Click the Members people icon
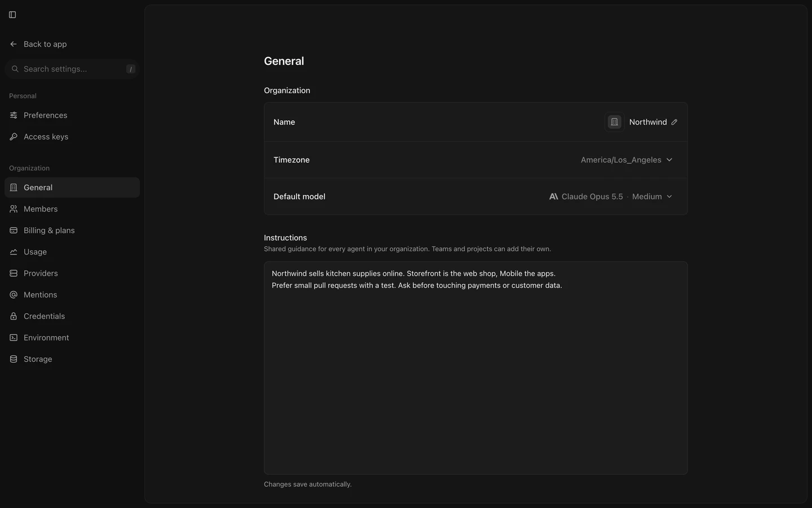This screenshot has width=812, height=508. click(x=14, y=209)
